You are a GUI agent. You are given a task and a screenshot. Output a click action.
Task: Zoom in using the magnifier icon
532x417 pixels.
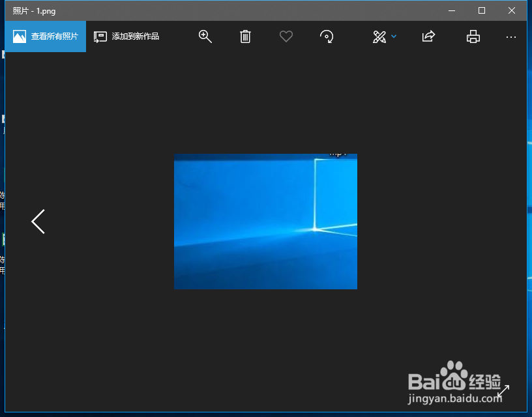(205, 36)
